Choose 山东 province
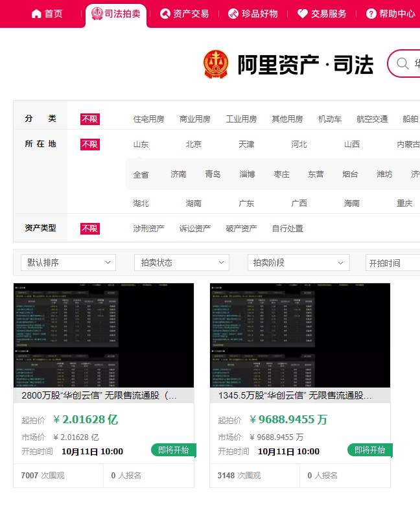This screenshot has height=523, width=420. [x=141, y=145]
